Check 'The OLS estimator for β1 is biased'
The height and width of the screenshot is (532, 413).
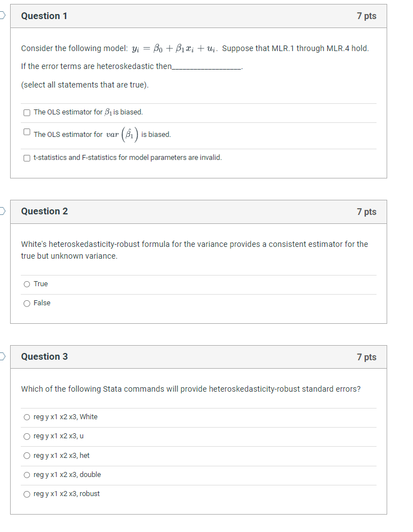[x=26, y=112]
